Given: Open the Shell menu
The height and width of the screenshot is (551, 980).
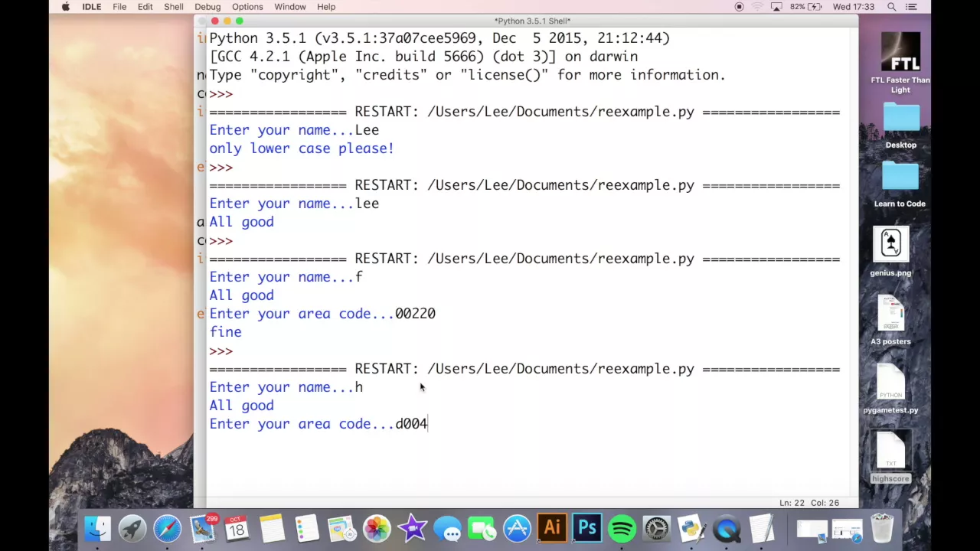Looking at the screenshot, I should click(174, 7).
